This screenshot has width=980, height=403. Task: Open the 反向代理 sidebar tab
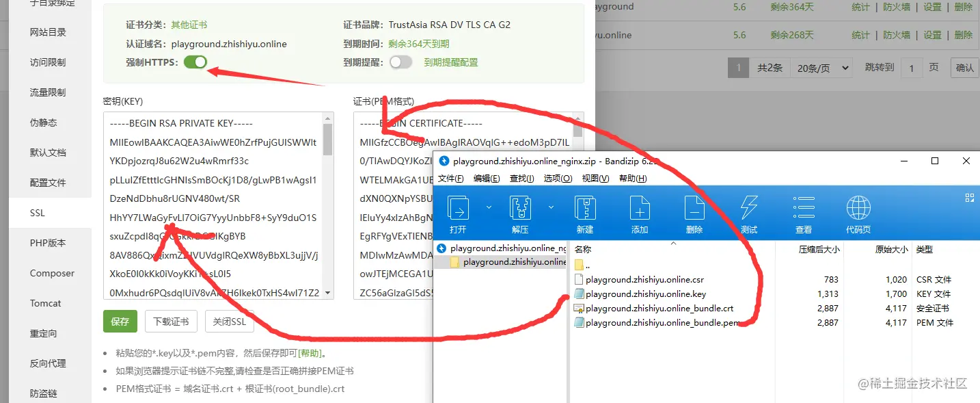click(50, 363)
